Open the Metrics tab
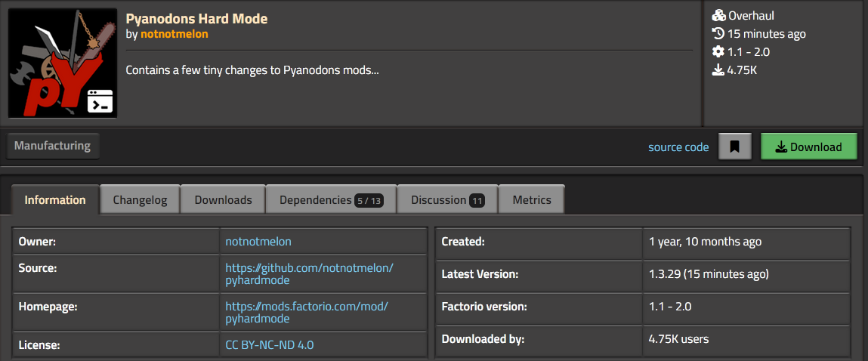 [x=532, y=200]
